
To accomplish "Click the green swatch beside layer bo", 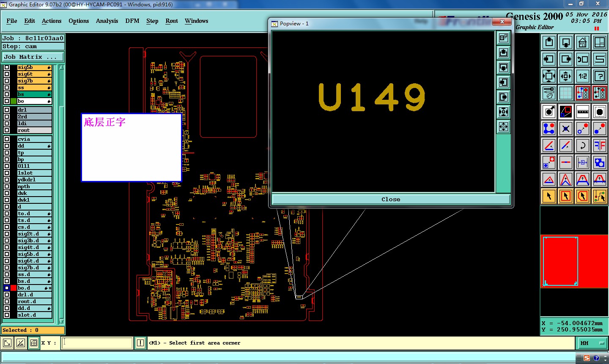I will click(14, 101).
